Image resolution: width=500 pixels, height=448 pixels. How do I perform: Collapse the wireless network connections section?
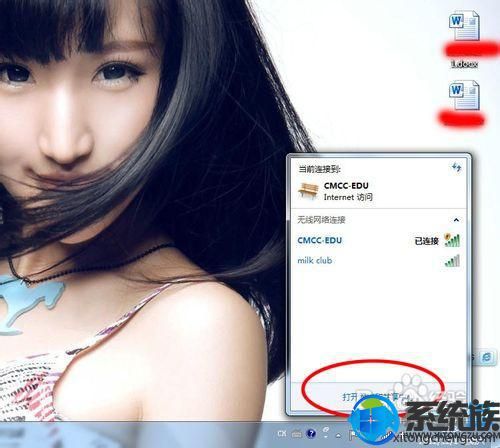[x=456, y=220]
